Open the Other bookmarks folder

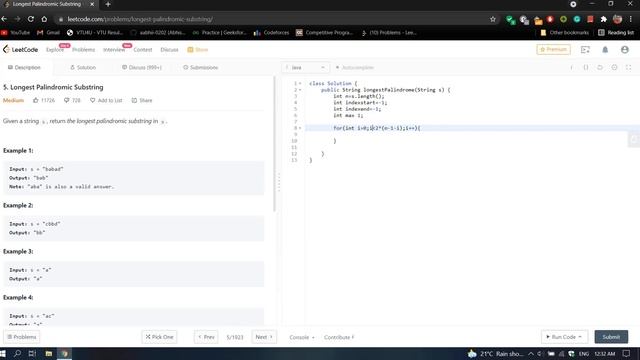tap(564, 32)
